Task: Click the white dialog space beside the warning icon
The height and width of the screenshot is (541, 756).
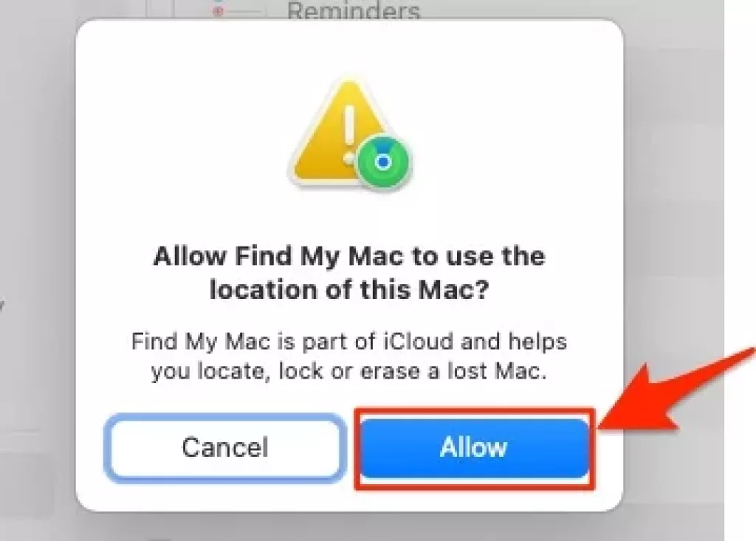Action: tap(506, 135)
